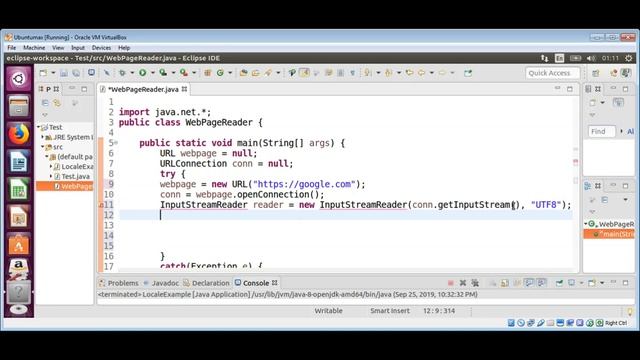This screenshot has width=640, height=360.
Task: Click Terminate red square in Console
Action: pos(451,283)
